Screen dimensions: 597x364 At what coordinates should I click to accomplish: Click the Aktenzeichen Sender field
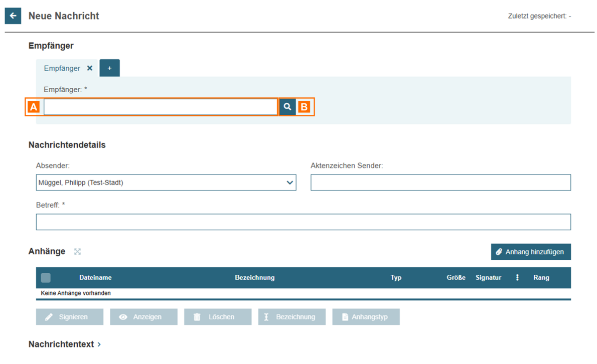(x=440, y=183)
